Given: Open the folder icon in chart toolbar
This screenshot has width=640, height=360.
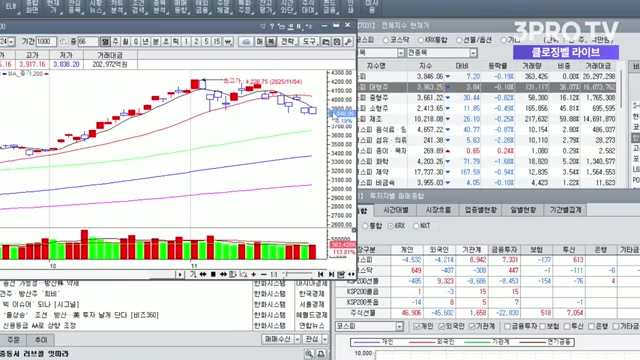Looking at the screenshot, I should (x=326, y=42).
